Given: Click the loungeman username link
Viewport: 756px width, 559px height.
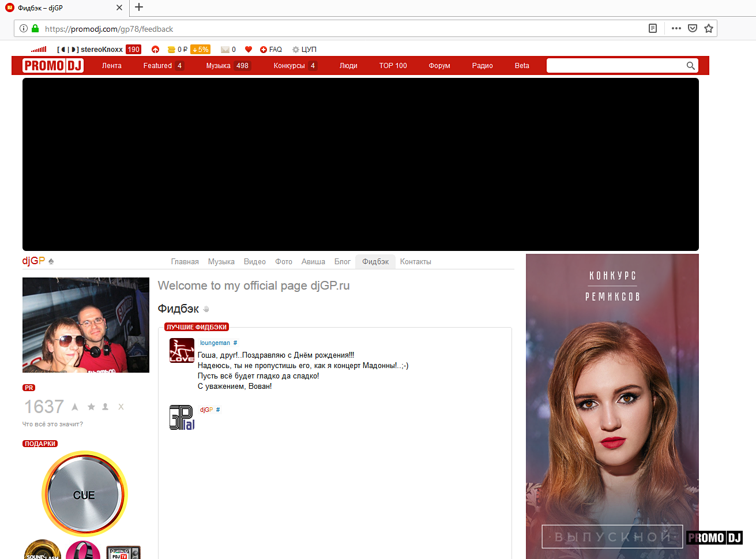Looking at the screenshot, I should tap(215, 343).
